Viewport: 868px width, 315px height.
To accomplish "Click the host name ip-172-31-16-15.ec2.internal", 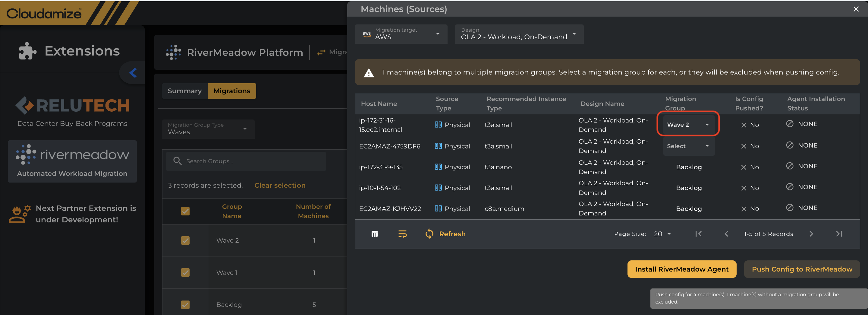I will point(380,125).
